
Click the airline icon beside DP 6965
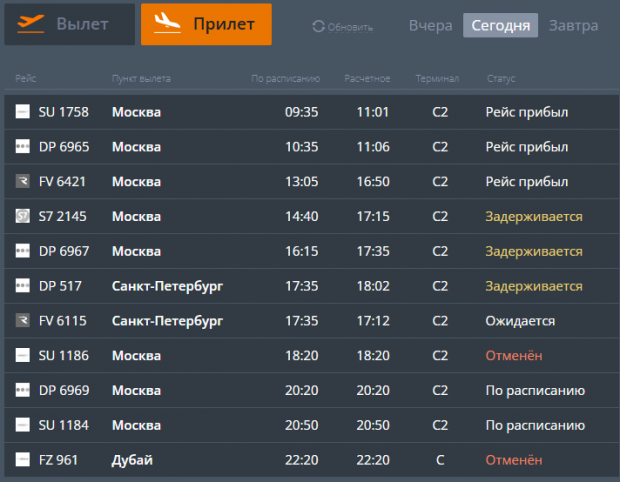[23, 147]
